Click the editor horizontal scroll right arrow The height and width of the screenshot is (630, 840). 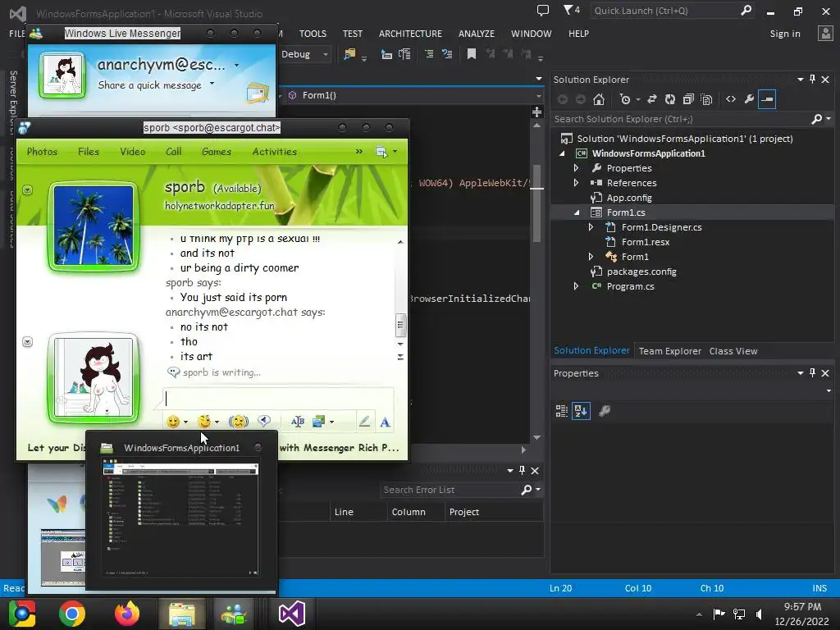coord(523,450)
